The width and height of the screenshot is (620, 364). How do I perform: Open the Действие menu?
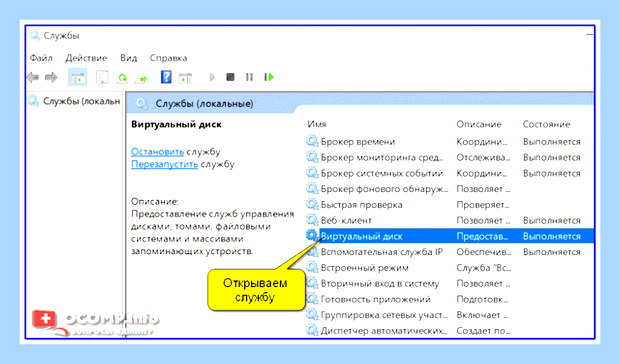(86, 58)
